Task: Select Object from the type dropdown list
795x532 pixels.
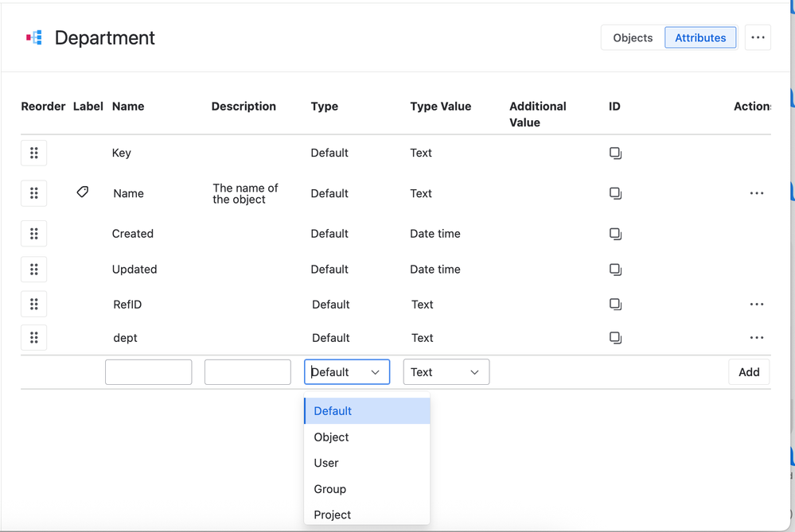Action: [332, 437]
